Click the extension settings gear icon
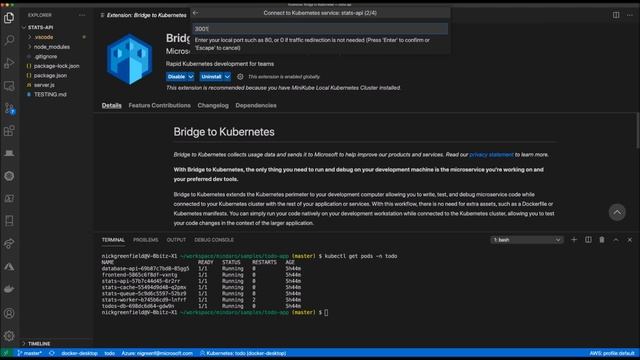 pyautogui.click(x=240, y=77)
